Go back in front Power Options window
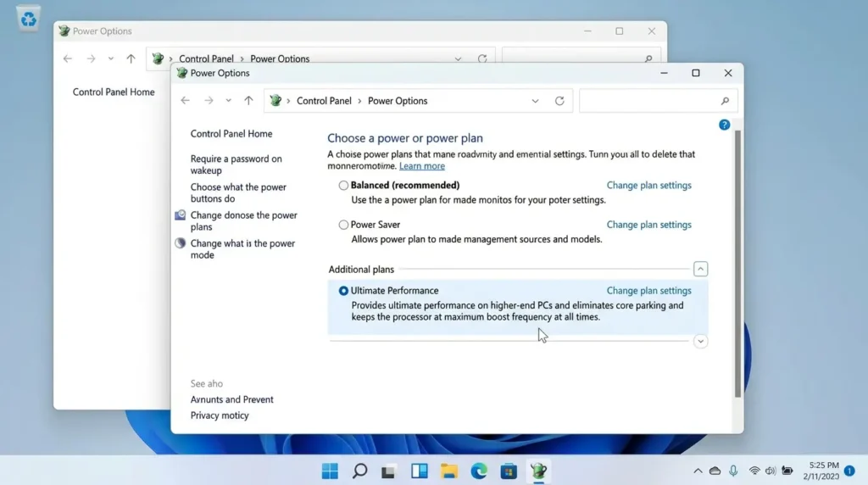This screenshot has width=868, height=485. click(185, 101)
